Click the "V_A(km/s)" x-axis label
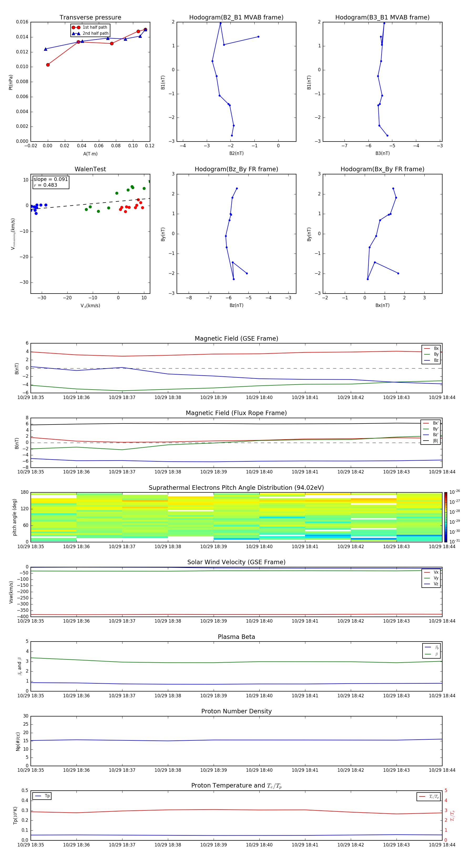This screenshot has width=473, height=868. point(90,306)
